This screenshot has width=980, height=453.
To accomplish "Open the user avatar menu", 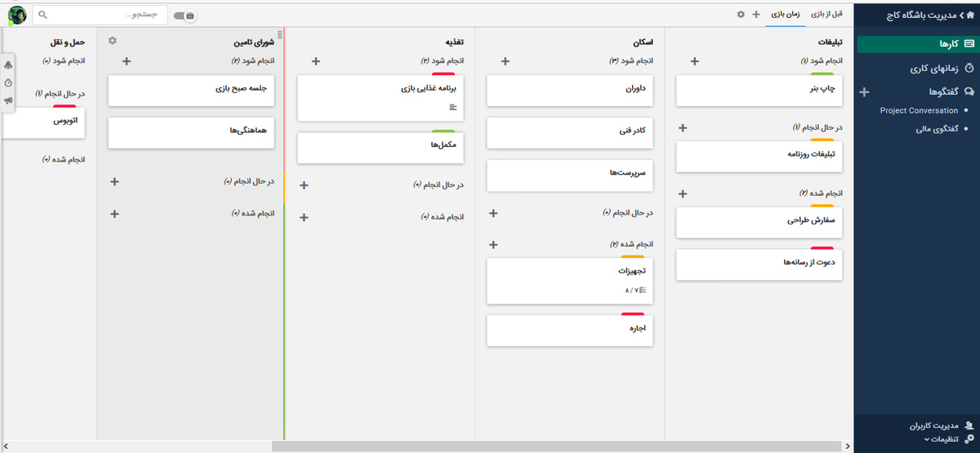I will (x=16, y=15).
